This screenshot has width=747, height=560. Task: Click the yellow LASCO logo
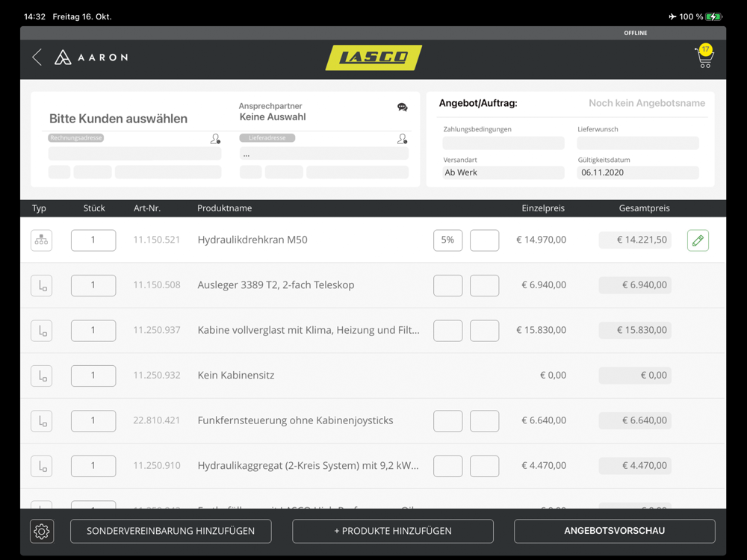point(373,57)
